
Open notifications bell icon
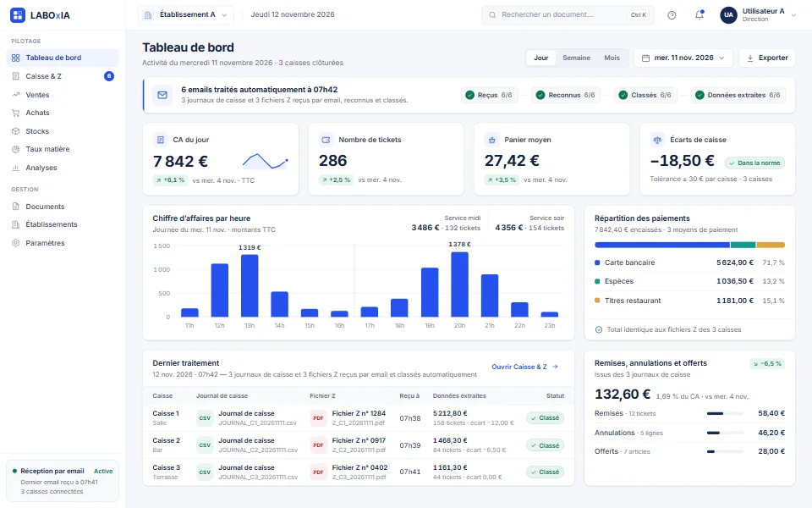[x=700, y=14]
